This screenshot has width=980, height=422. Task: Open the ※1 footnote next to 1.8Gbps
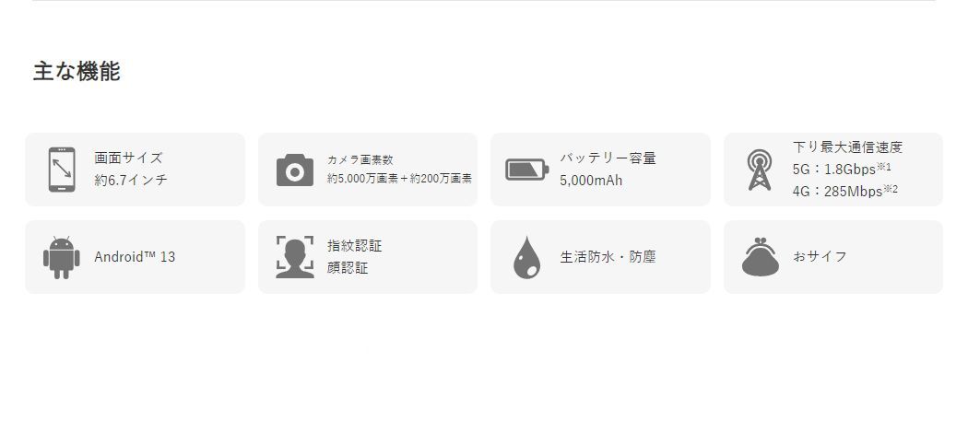point(884,167)
